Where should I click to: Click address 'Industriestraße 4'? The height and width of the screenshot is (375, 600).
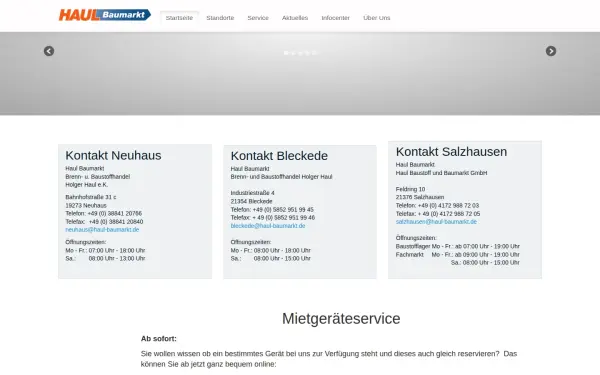[253, 193]
